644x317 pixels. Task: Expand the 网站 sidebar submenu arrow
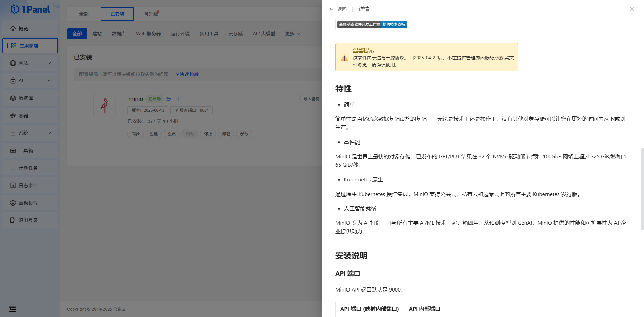(x=49, y=63)
